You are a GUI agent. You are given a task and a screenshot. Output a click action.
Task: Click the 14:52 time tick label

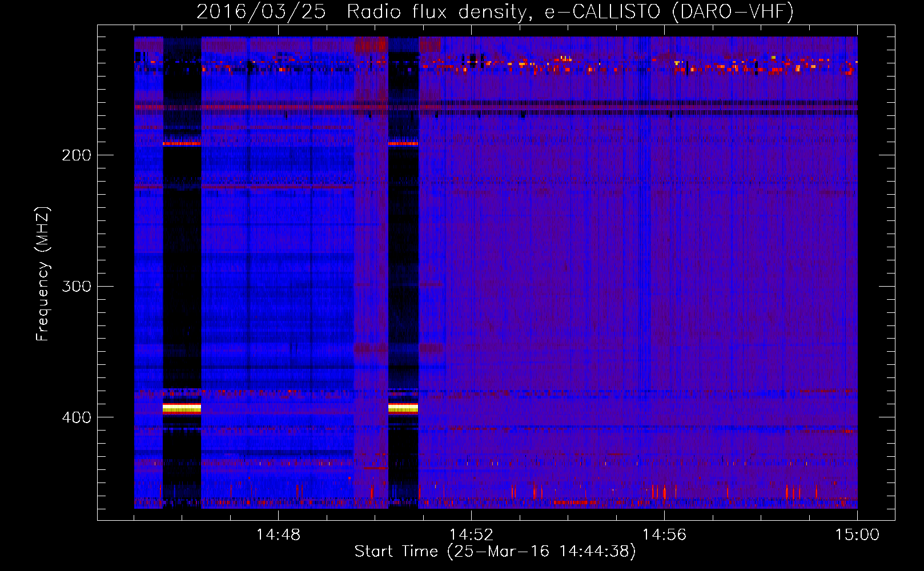pos(471,535)
